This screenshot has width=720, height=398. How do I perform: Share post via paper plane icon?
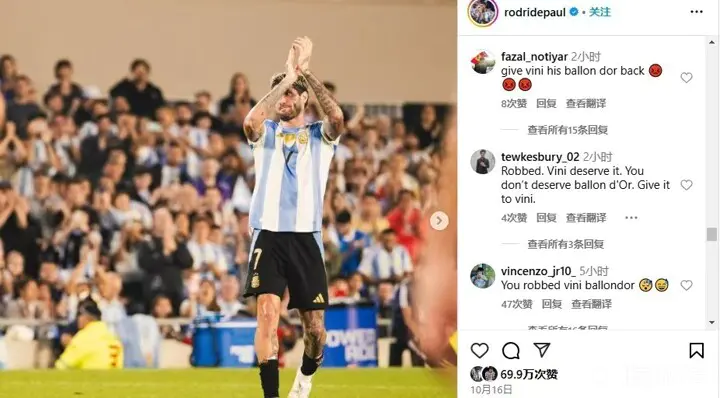coord(542,350)
